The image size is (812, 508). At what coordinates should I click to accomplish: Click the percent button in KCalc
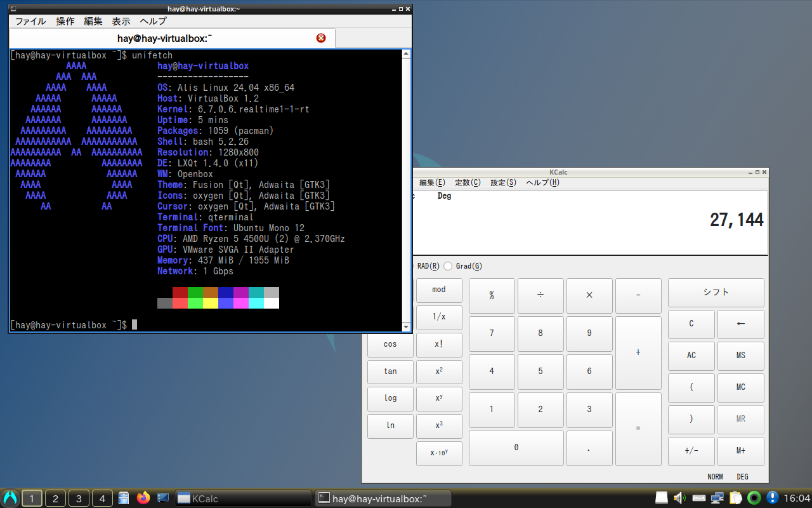click(x=492, y=295)
